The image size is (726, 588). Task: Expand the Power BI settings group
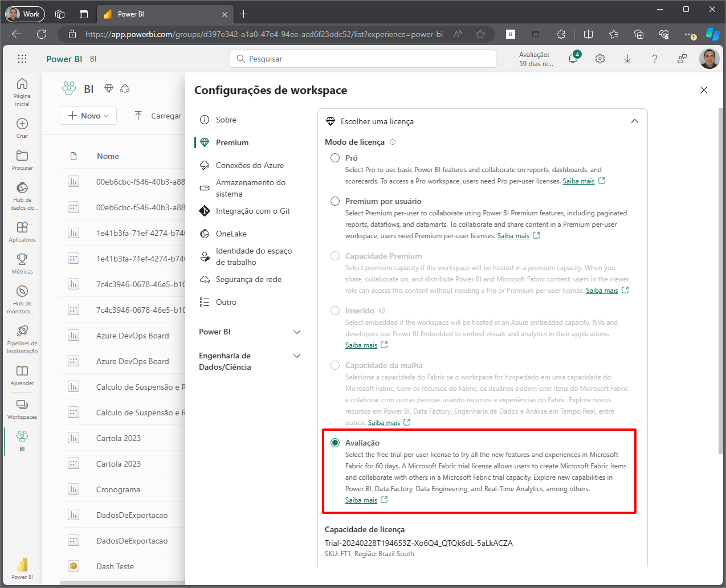296,332
